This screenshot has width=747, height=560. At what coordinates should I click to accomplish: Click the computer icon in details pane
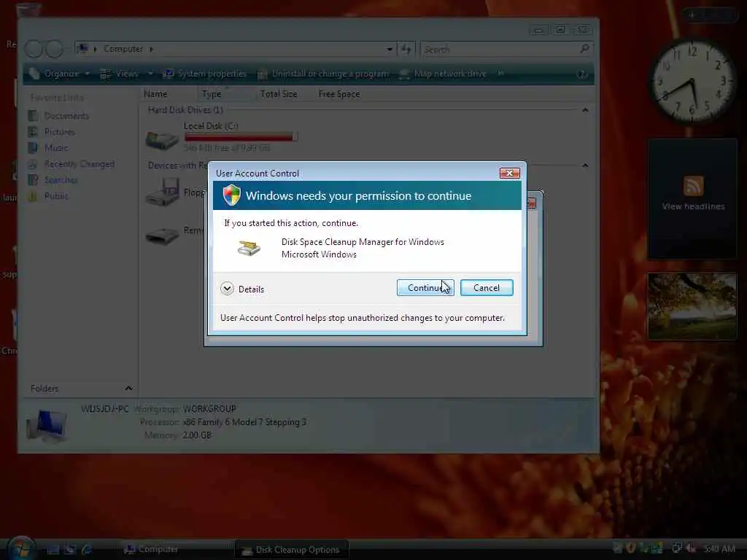click(x=46, y=425)
